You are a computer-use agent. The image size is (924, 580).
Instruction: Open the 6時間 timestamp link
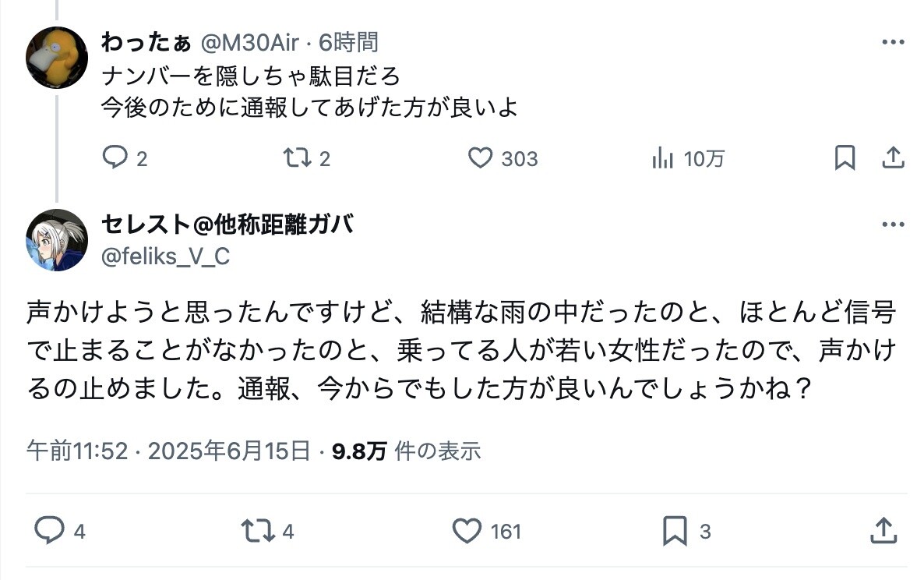[x=349, y=42]
